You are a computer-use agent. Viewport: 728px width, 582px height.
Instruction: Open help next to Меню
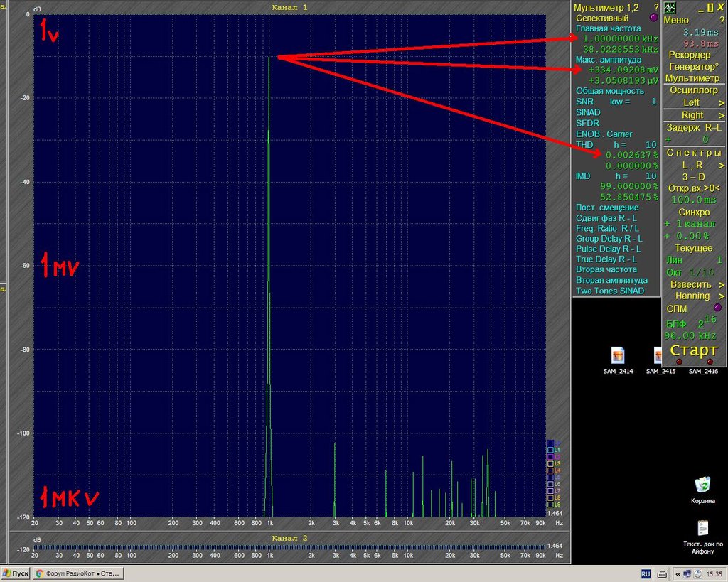(722, 21)
